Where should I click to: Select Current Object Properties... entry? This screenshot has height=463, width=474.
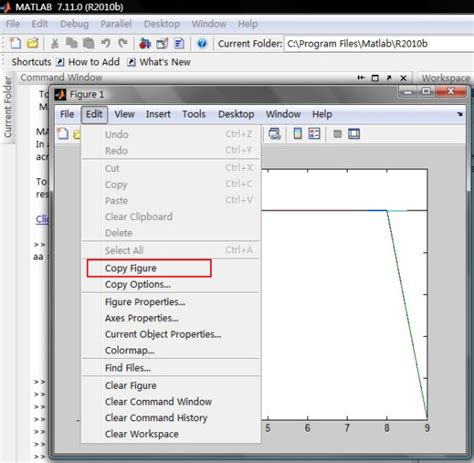coord(171,334)
